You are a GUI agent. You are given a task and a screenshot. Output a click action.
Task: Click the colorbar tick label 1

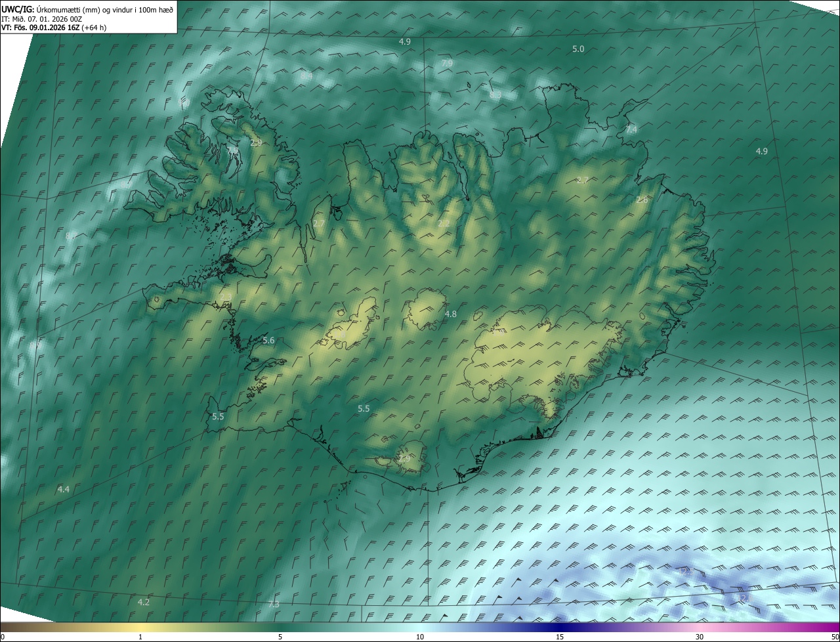140,637
